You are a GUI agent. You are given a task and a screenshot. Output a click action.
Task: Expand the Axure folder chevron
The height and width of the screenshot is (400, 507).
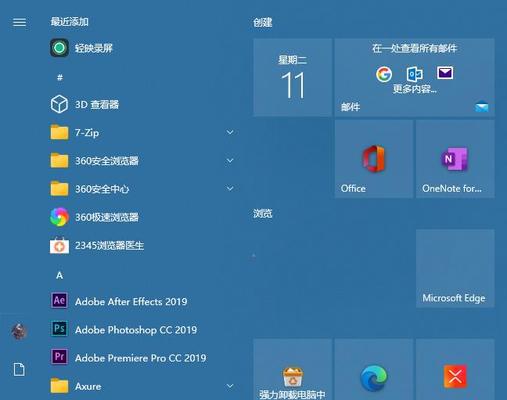coord(230,386)
